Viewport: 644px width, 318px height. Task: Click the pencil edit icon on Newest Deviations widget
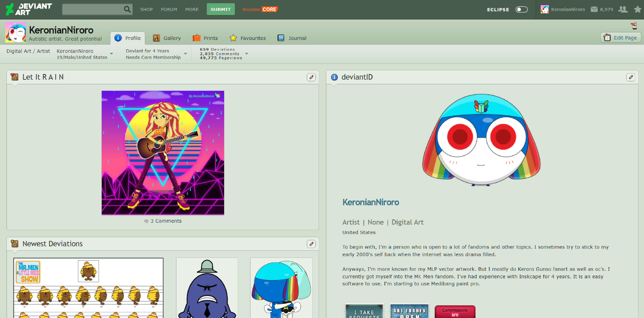click(311, 244)
